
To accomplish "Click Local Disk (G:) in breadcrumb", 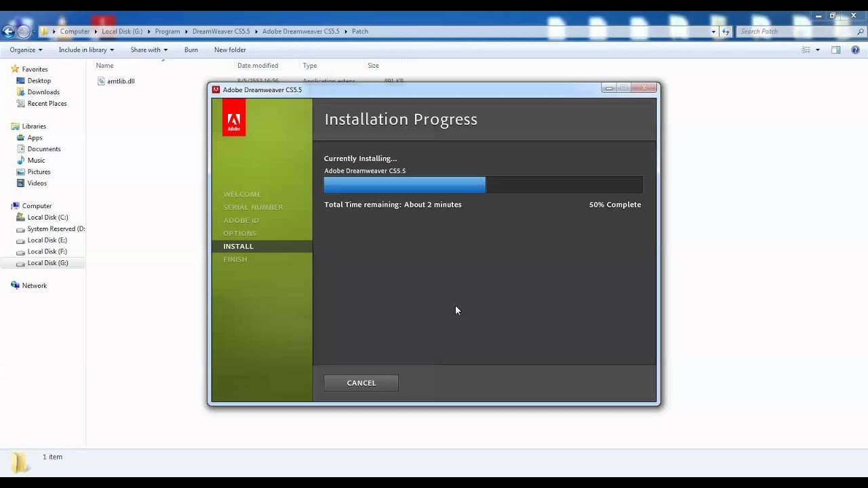I will [x=122, y=31].
